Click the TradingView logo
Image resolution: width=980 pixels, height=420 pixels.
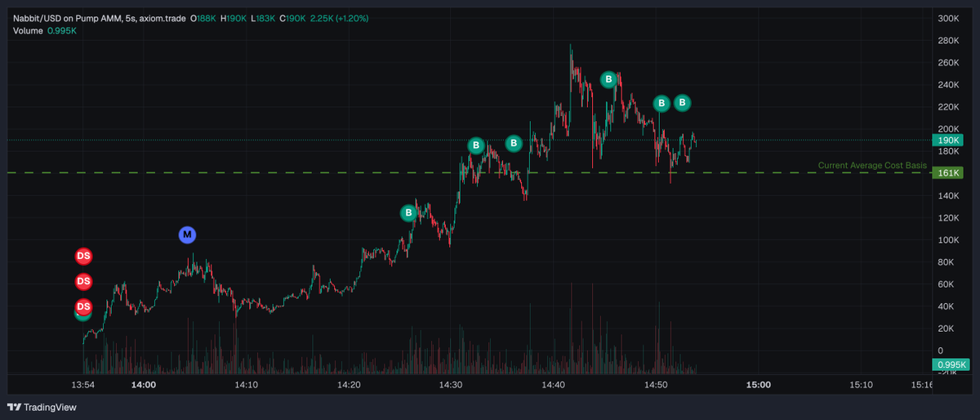click(41, 407)
